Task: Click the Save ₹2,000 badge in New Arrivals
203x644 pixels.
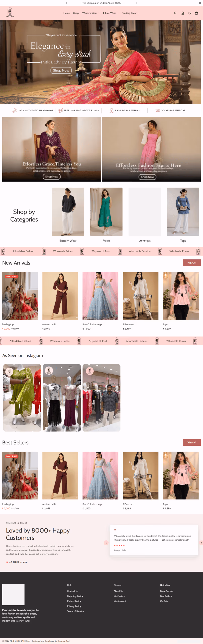Action: [11, 276]
